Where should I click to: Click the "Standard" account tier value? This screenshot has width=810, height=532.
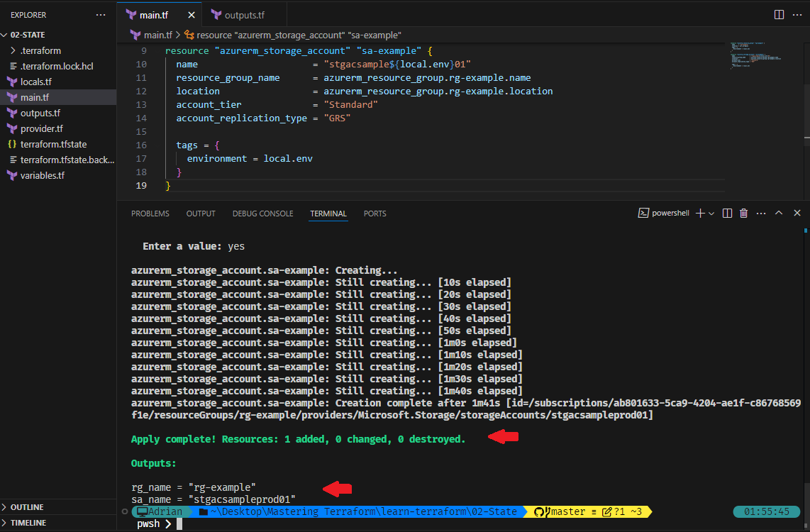[351, 104]
